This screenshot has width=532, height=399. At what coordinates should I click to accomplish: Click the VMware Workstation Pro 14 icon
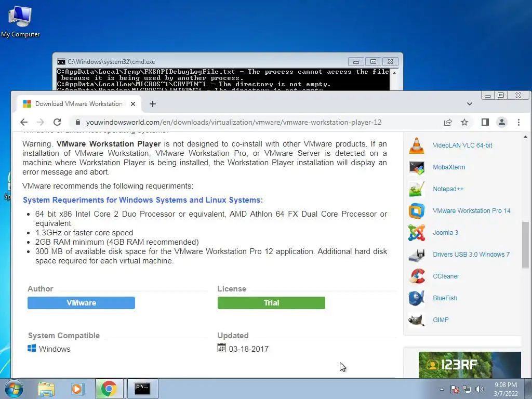(x=417, y=211)
